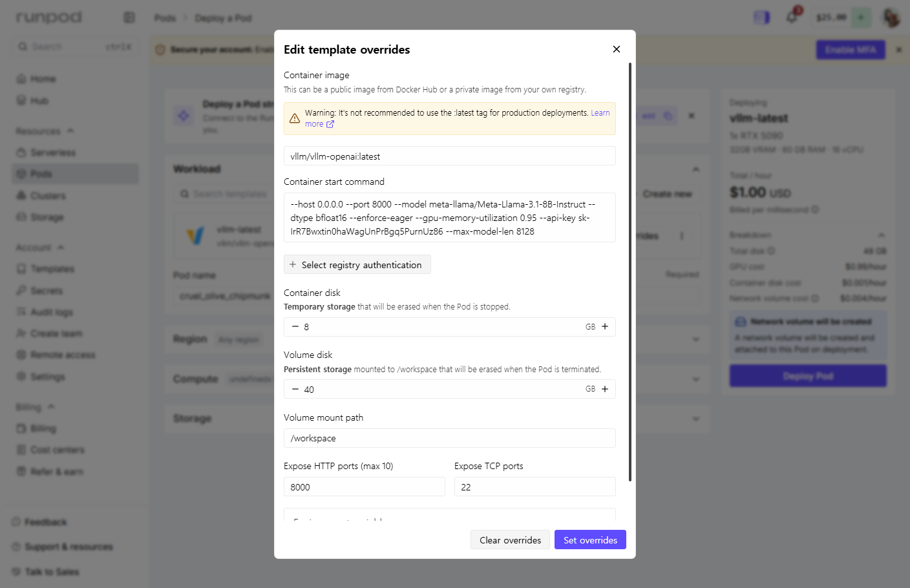The width and height of the screenshot is (910, 588).
Task: Click the runpod logo
Action: (49, 17)
